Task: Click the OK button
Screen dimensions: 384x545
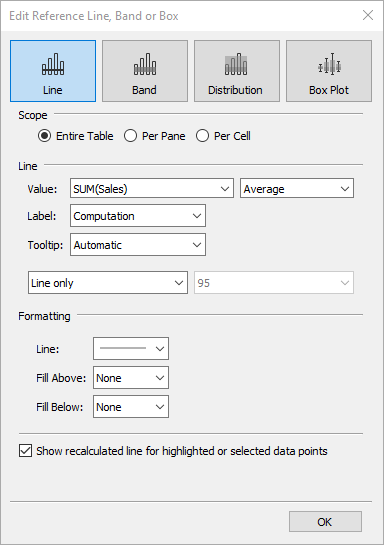Action: 325,521
